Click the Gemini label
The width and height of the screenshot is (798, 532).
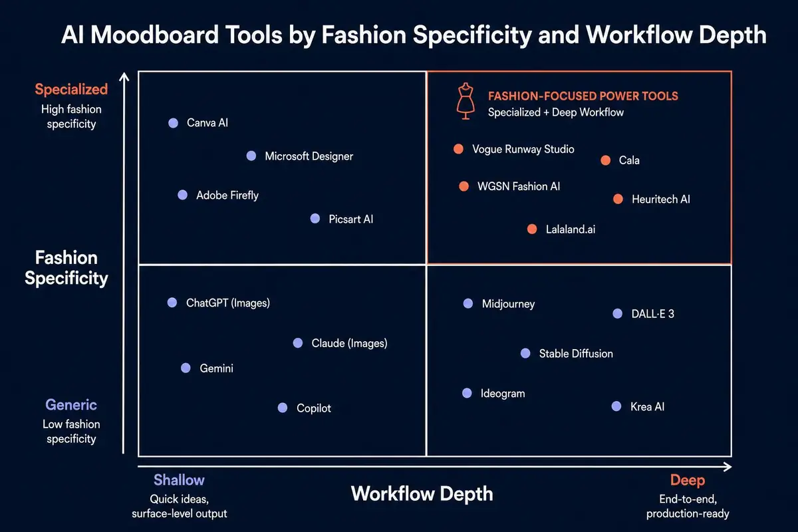click(216, 368)
